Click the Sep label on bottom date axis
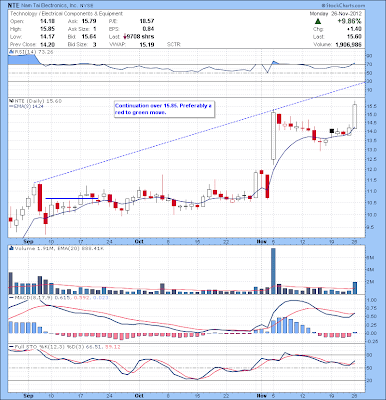 pos(29,396)
